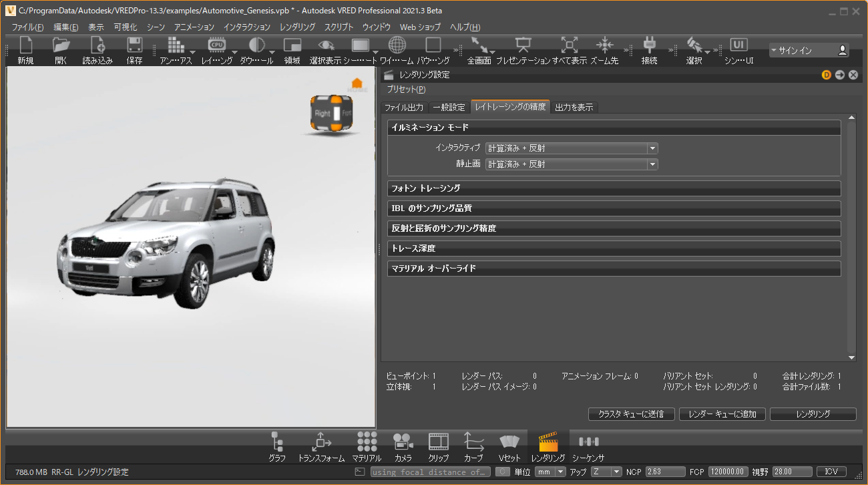Open the プリセット(P) menu

[406, 90]
